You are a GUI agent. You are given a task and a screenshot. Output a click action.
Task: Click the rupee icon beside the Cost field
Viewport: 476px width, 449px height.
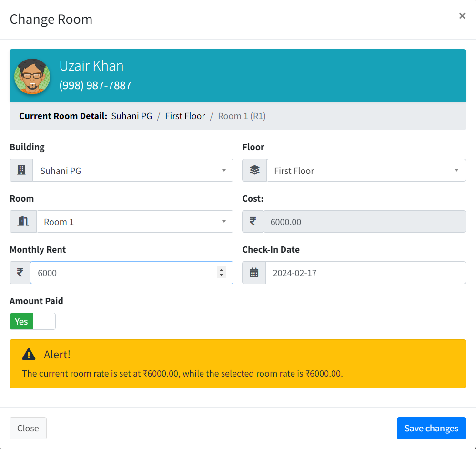point(254,221)
